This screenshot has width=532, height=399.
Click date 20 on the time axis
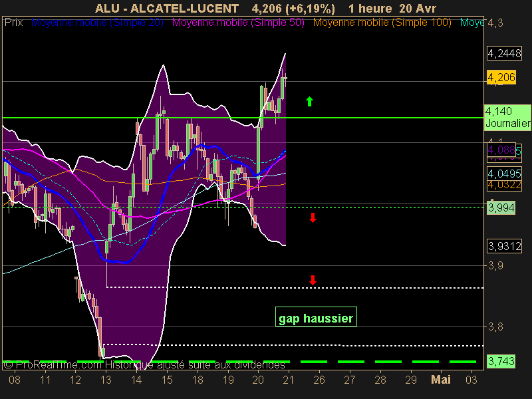click(258, 380)
